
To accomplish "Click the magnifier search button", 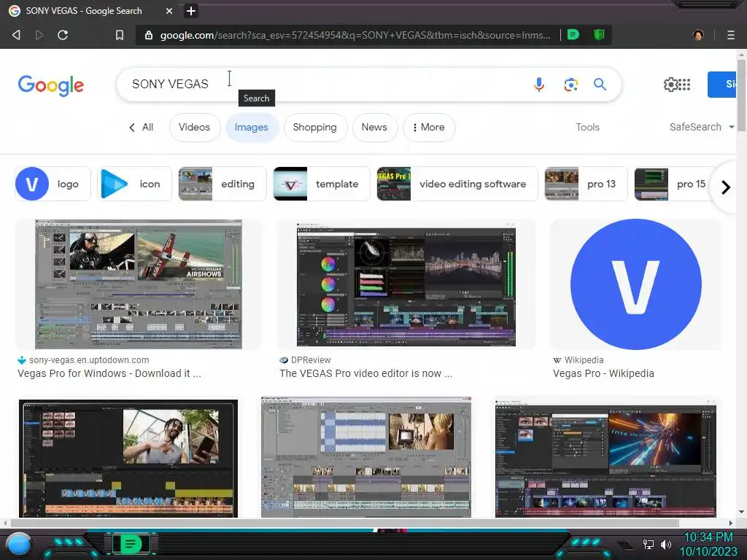I will coord(600,85).
